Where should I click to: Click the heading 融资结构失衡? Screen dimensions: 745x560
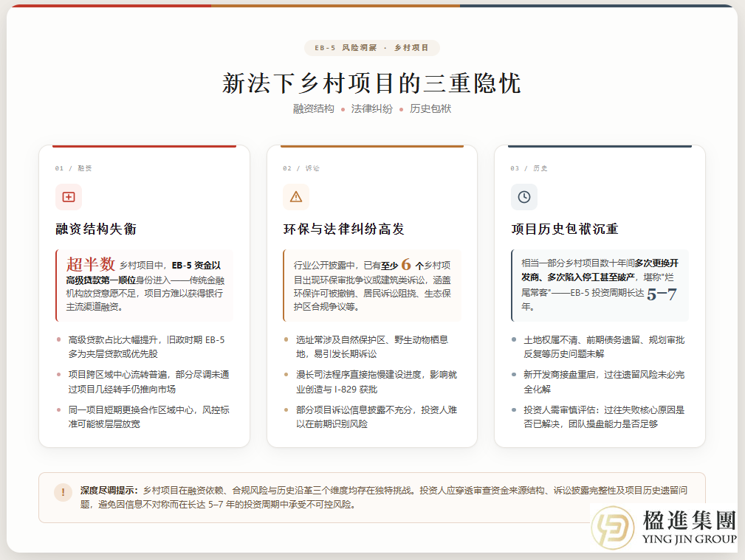(96, 229)
